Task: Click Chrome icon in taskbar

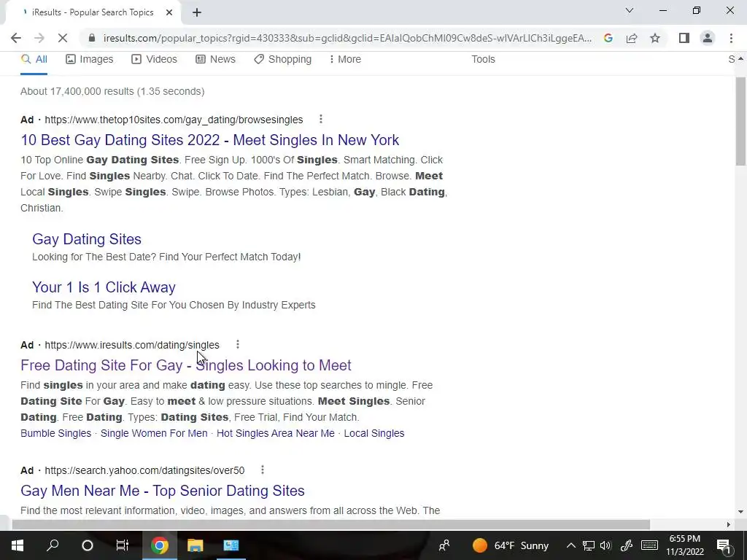Action: pos(160,545)
